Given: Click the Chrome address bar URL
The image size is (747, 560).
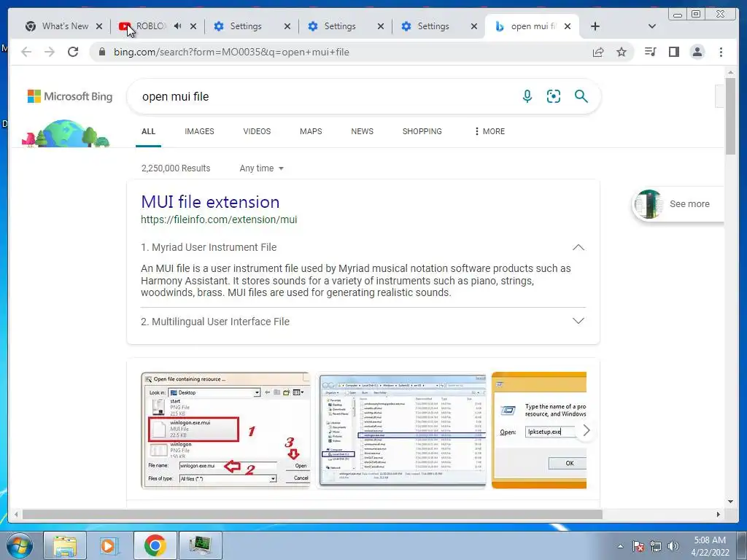Looking at the screenshot, I should pyautogui.click(x=231, y=52).
